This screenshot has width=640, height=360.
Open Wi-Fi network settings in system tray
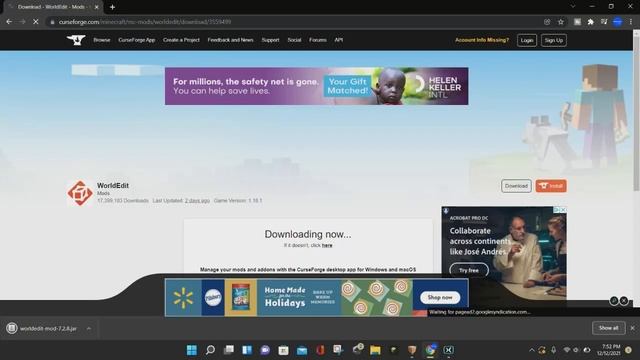pos(567,350)
